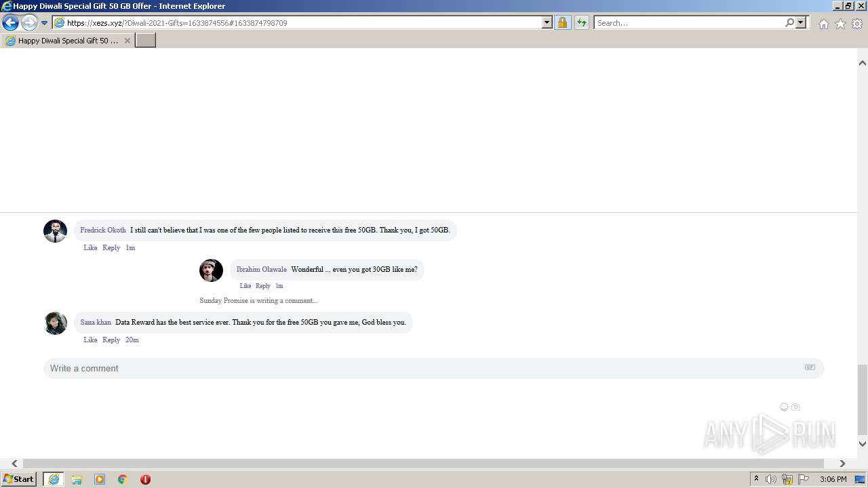Open the recent pages dropdown arrow
868x488 pixels.
pyautogui.click(x=45, y=23)
